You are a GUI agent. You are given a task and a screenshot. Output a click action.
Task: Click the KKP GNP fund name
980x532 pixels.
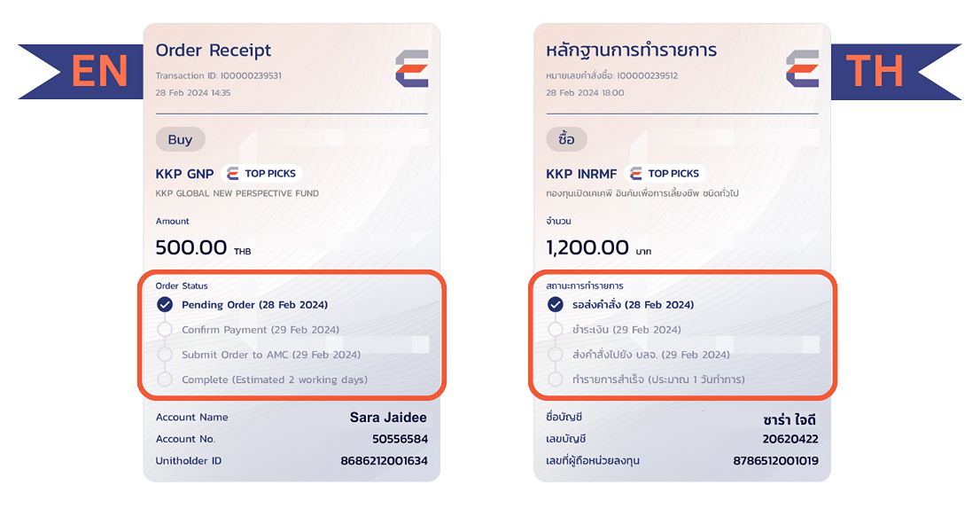[x=184, y=174]
